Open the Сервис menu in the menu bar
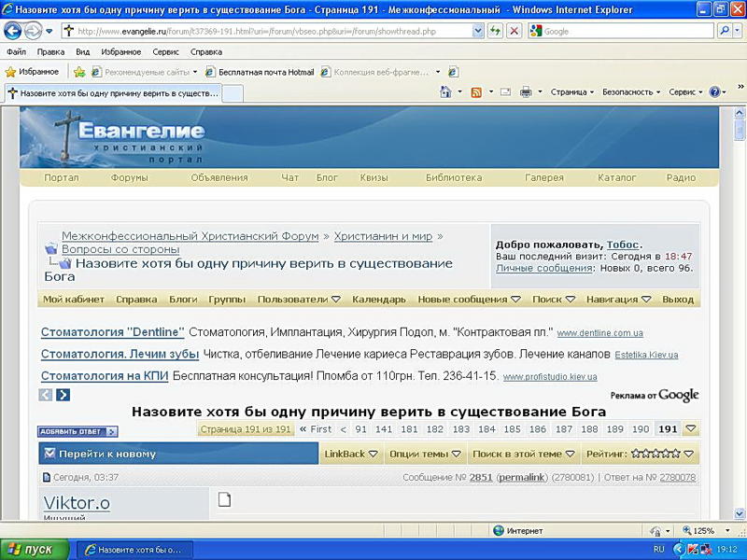This screenshot has height=560, width=747. (x=166, y=52)
